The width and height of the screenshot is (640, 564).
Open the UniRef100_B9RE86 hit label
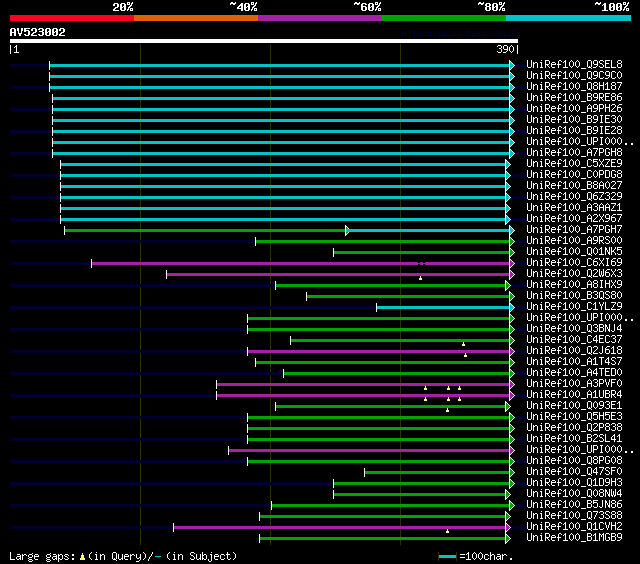tap(574, 98)
